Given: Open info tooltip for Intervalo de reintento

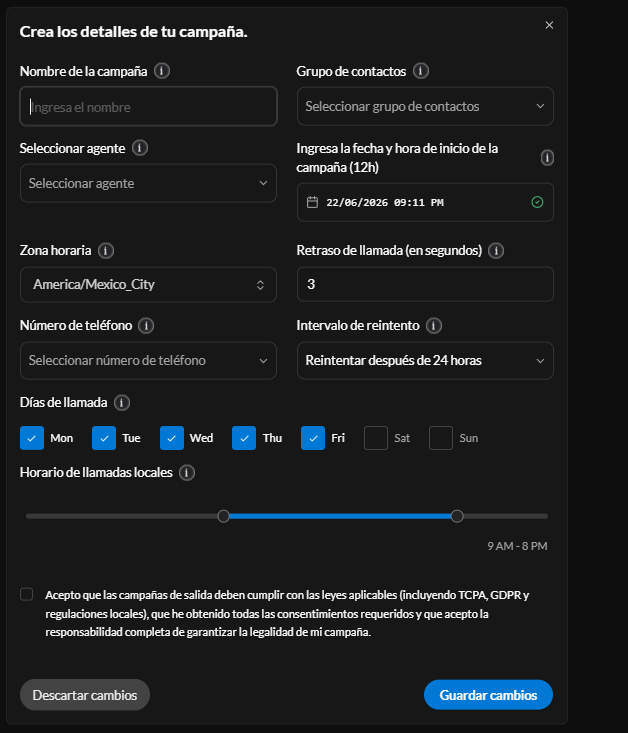Looking at the screenshot, I should [x=433, y=325].
